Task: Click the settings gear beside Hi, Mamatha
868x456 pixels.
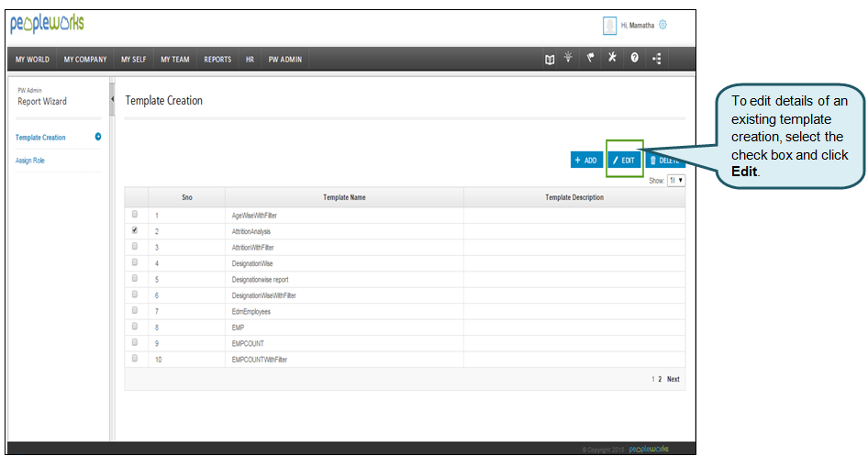Action: point(663,25)
